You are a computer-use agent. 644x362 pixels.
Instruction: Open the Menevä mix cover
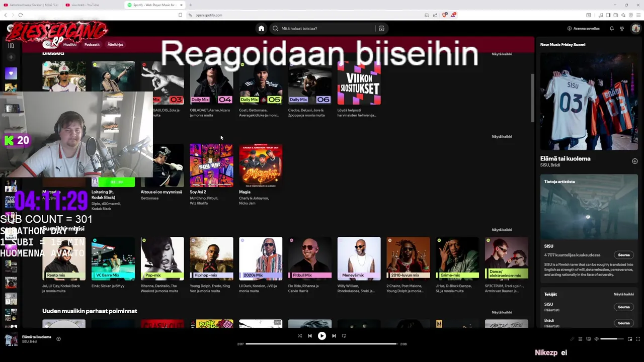tap(359, 258)
